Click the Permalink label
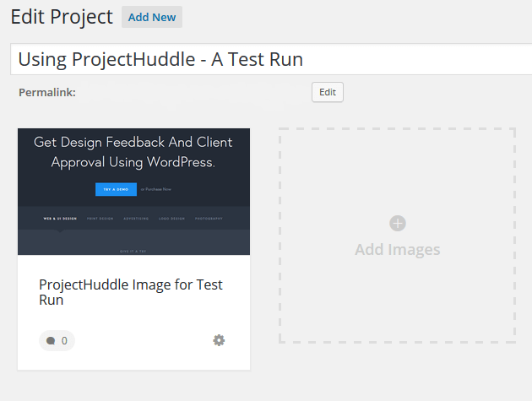Screen dimensions: 532x401 coord(47,92)
